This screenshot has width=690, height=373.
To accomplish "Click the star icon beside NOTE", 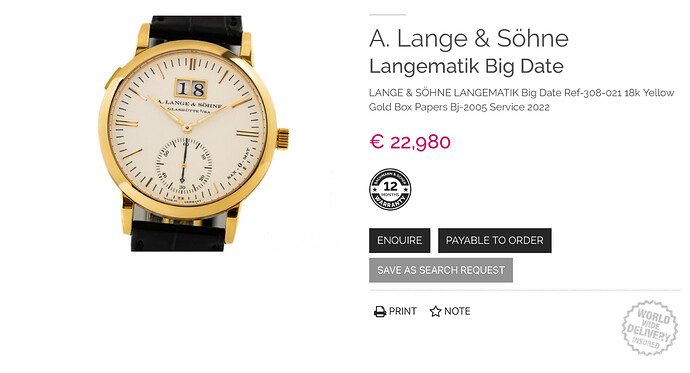I will point(435,311).
